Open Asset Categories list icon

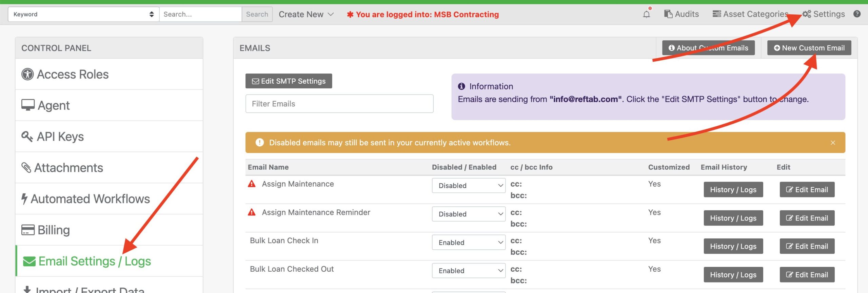(x=717, y=14)
